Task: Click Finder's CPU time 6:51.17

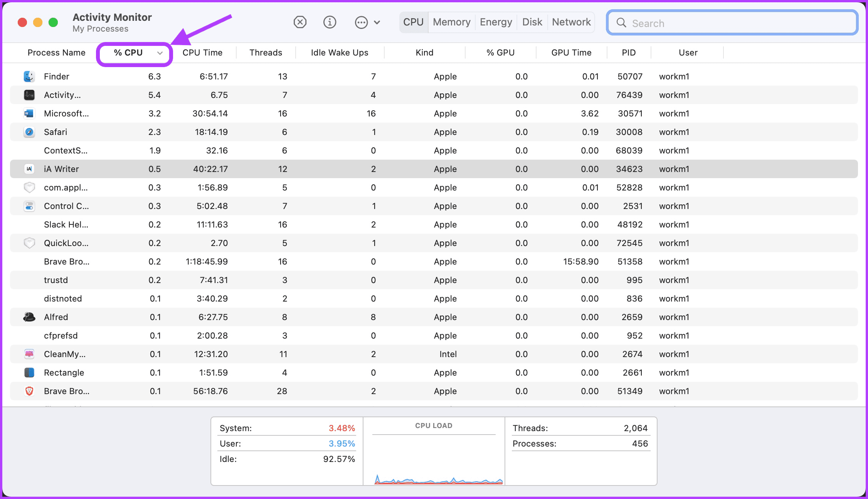Action: coord(214,76)
